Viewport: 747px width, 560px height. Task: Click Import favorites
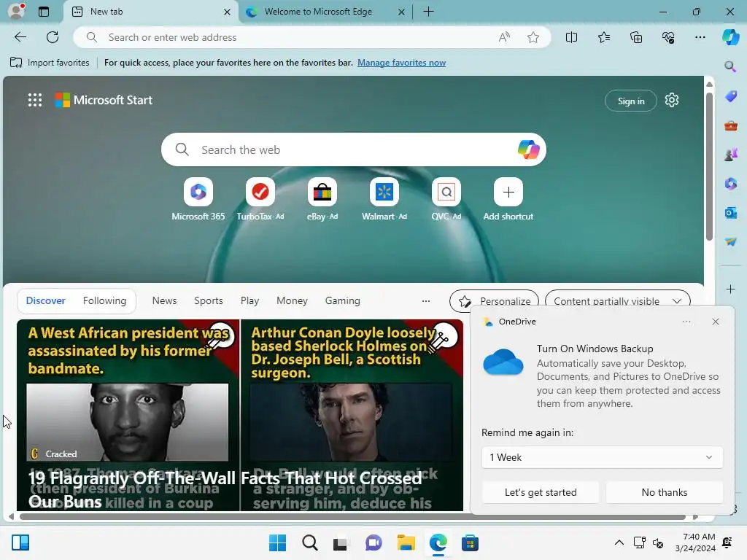coord(50,63)
